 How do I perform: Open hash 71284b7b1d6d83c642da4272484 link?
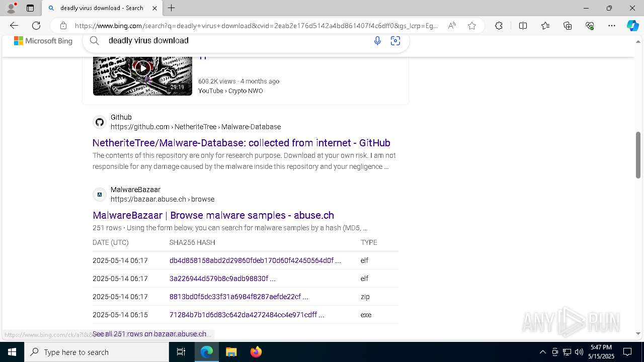(247, 315)
